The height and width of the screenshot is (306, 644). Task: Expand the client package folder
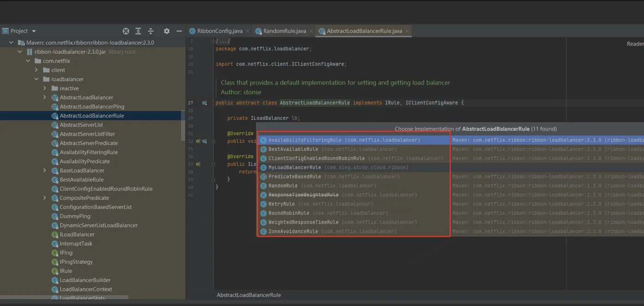tap(36, 70)
